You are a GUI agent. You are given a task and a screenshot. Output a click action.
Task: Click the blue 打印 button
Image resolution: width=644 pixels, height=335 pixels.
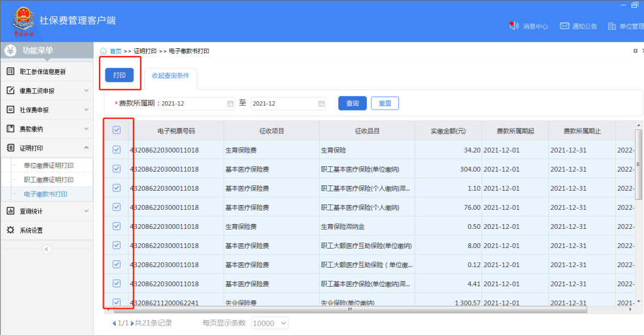point(119,75)
